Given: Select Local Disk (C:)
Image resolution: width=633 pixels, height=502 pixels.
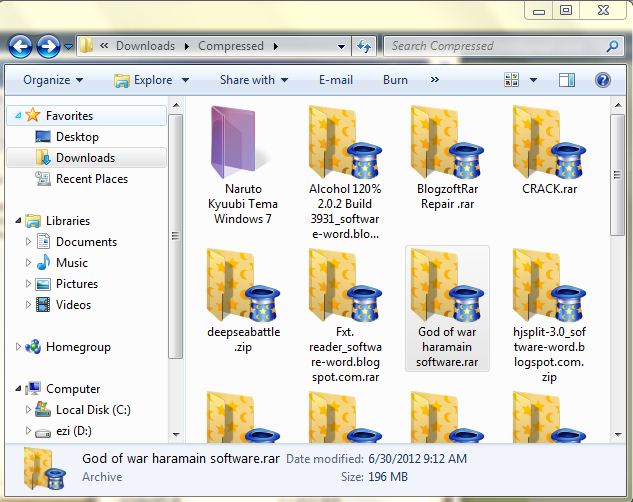Looking at the screenshot, I should 93,410.
